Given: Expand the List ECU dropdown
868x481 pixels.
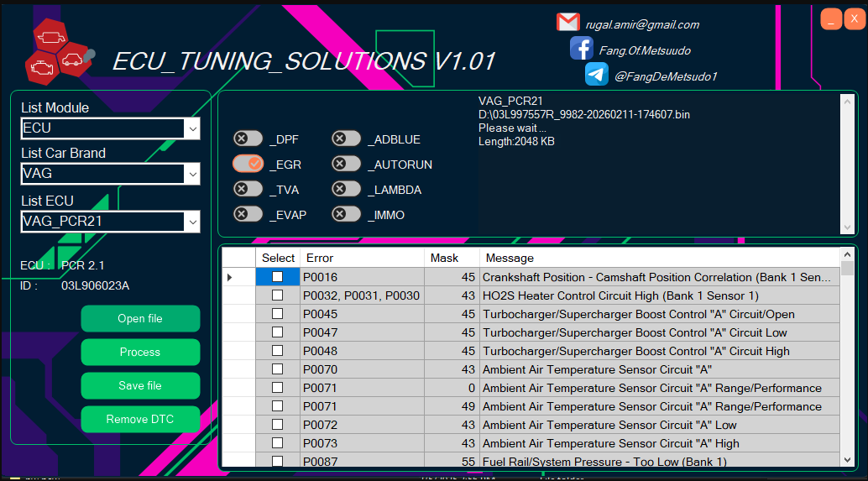Looking at the screenshot, I should click(x=193, y=222).
